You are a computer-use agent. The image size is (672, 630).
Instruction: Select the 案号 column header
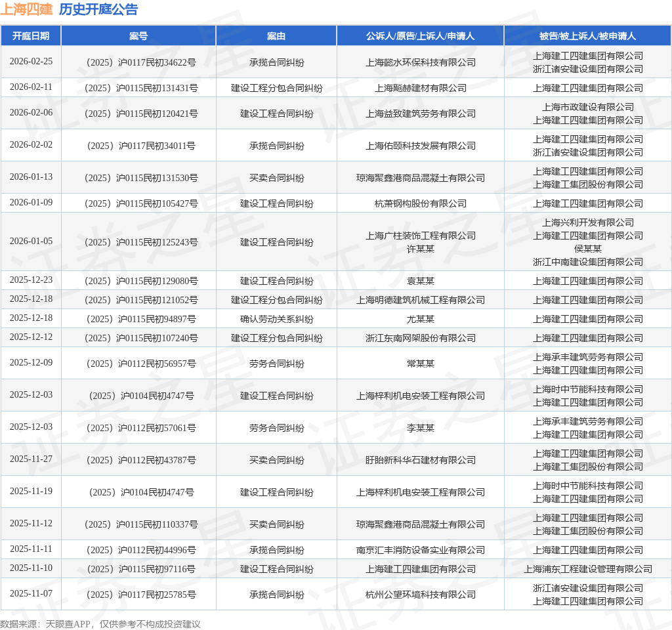(x=138, y=36)
